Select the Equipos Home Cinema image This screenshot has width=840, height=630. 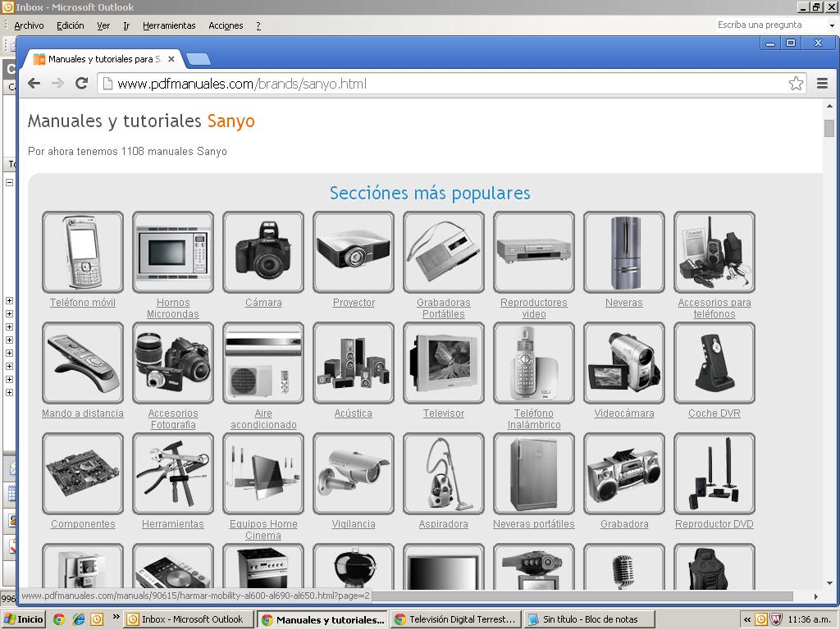click(x=263, y=473)
